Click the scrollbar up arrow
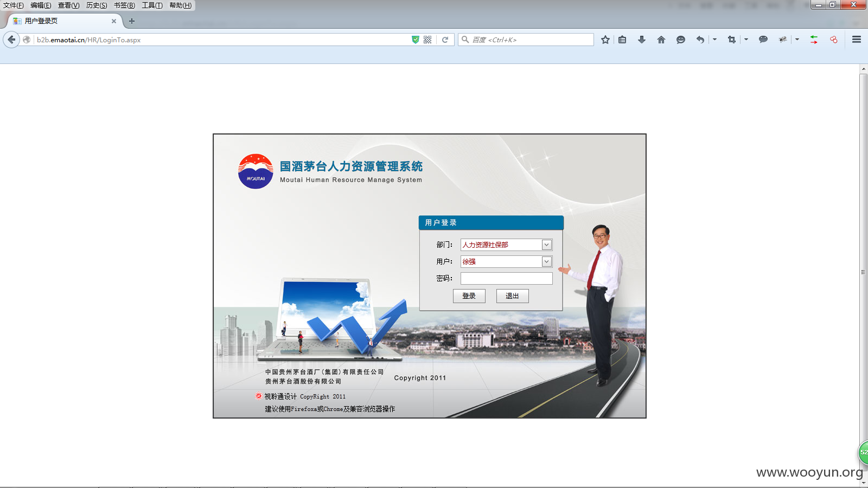Image resolution: width=868 pixels, height=488 pixels. pos(863,69)
